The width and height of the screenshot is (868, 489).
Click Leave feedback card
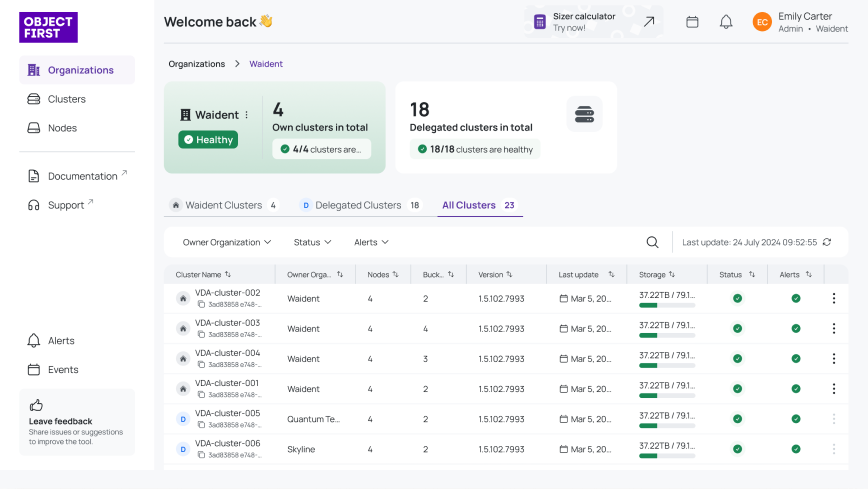tap(77, 422)
